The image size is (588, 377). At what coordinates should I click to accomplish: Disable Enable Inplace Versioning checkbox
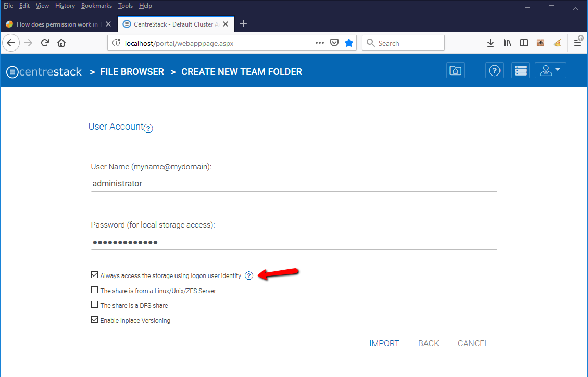94,320
